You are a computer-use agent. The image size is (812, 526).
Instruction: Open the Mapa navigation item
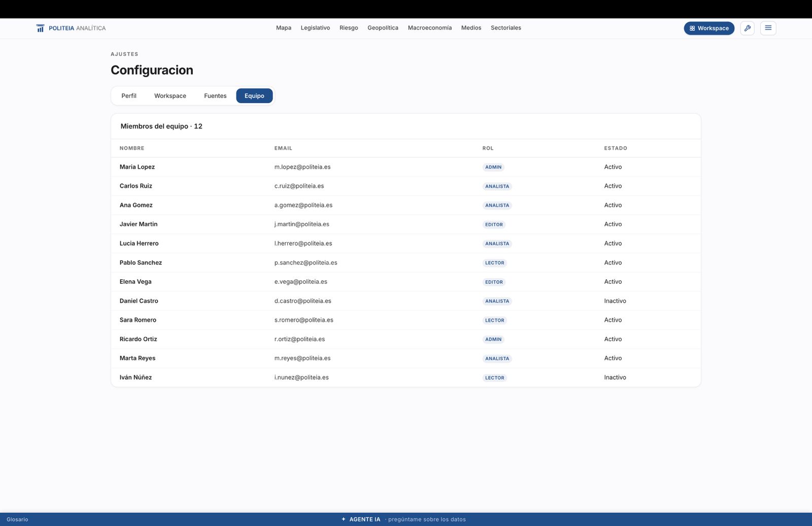click(284, 28)
